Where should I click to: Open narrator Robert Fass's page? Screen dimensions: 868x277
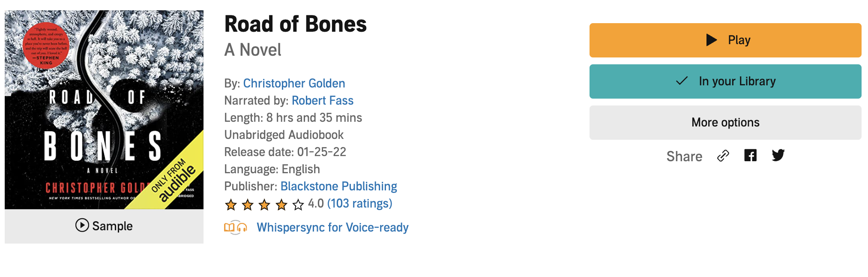[322, 100]
